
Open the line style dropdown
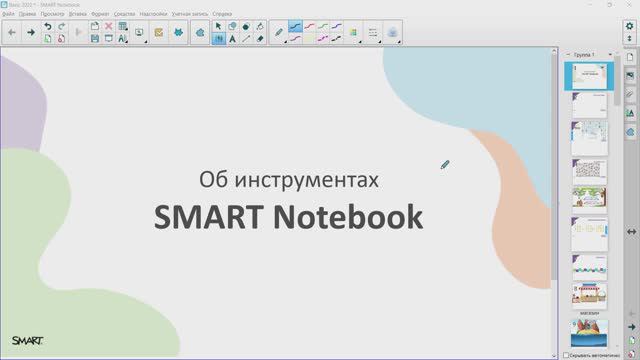tap(373, 32)
